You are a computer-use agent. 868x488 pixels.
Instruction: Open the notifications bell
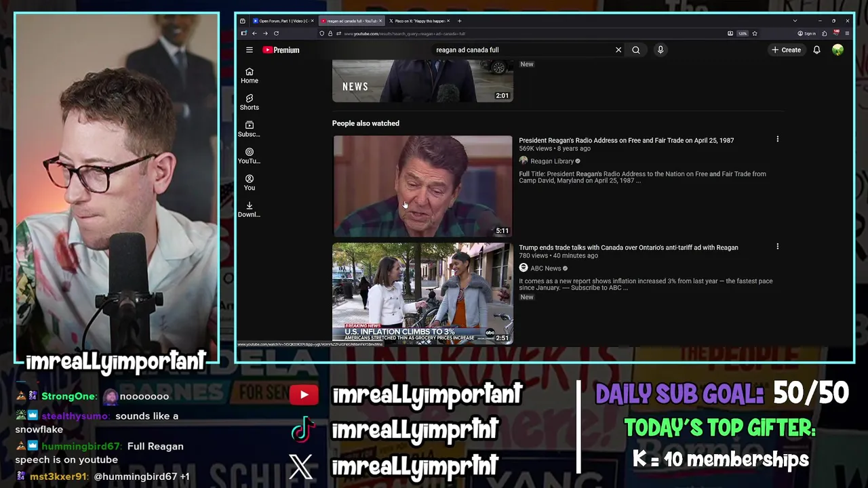(x=817, y=50)
